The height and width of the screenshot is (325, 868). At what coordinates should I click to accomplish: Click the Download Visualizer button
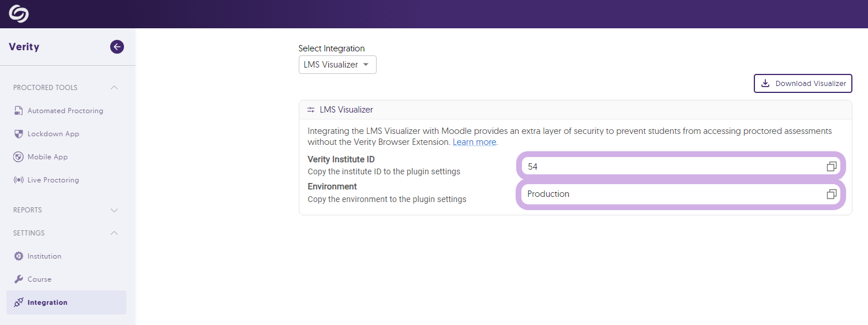tap(803, 84)
